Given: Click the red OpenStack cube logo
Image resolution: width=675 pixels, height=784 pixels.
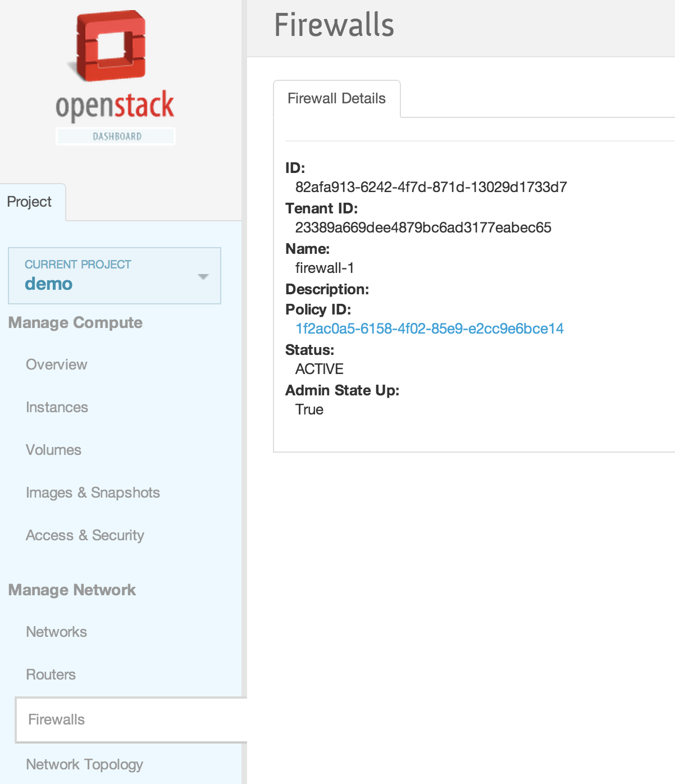Looking at the screenshot, I should pyautogui.click(x=111, y=46).
